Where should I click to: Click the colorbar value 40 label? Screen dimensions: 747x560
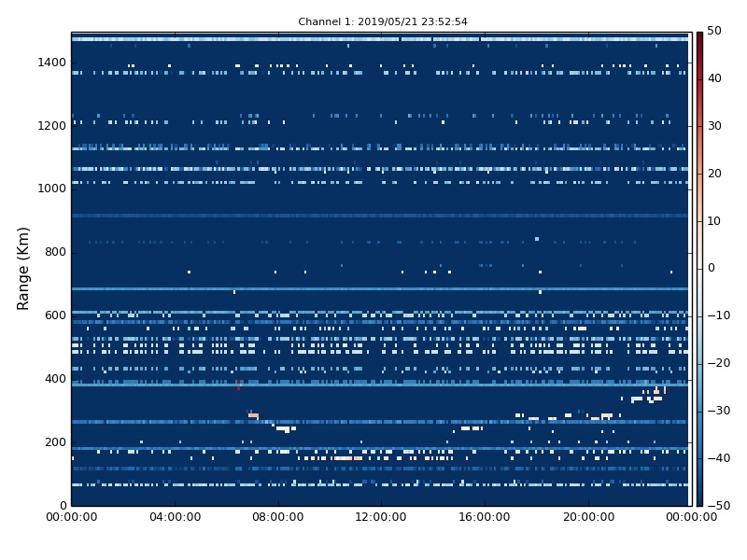point(714,78)
